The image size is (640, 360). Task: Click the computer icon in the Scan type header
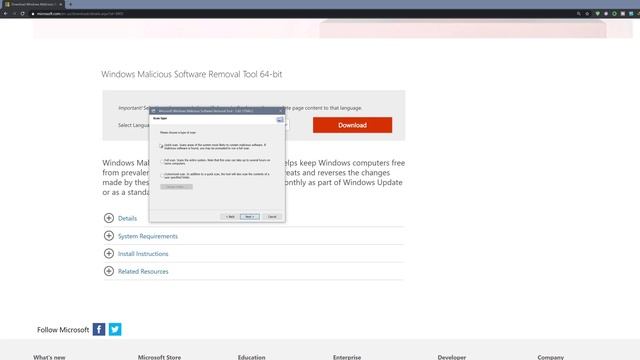click(280, 119)
